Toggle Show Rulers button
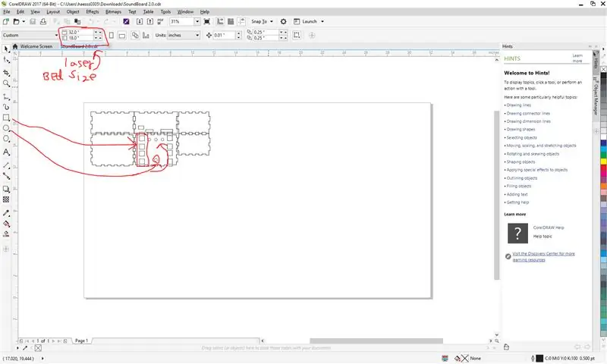Image resolution: width=607 pixels, height=364 pixels. pyautogui.click(x=220, y=22)
